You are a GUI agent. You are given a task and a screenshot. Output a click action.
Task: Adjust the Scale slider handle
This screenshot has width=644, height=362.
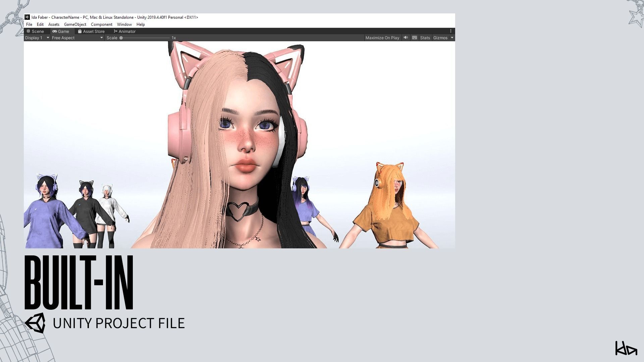click(x=121, y=38)
